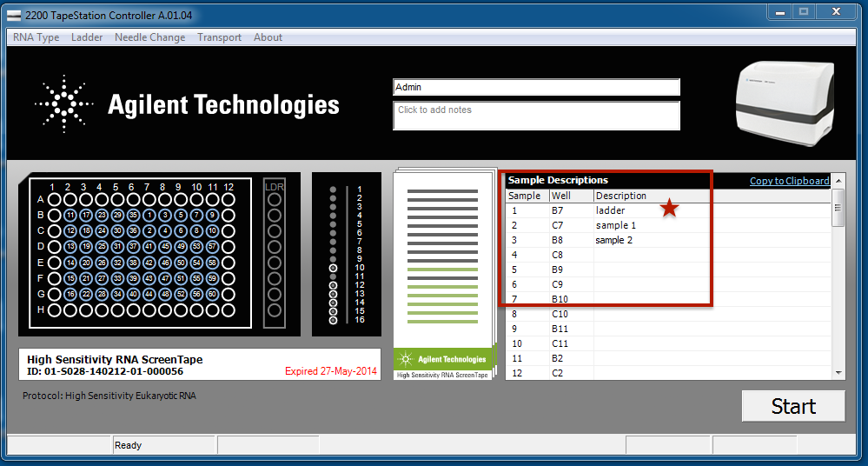Toggle plate well B6 numbered 35
Viewport: 868px width, 466px height.
click(x=134, y=215)
